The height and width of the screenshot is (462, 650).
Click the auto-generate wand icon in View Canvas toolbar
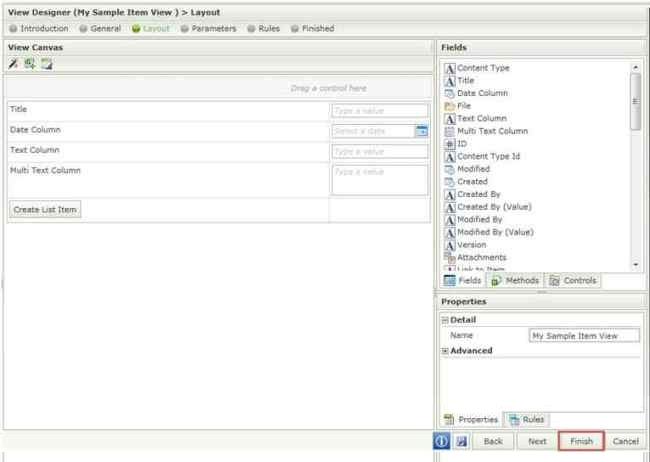pyautogui.click(x=13, y=63)
